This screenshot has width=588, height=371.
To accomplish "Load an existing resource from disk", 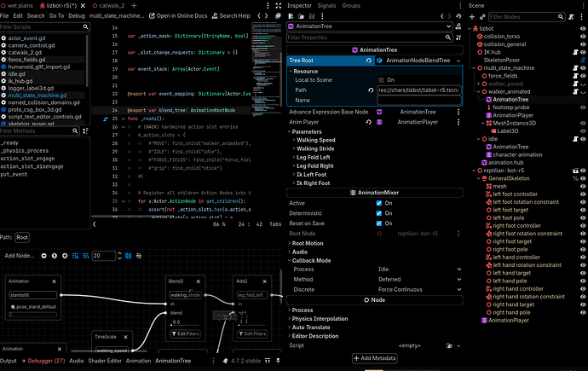I will pyautogui.click(x=301, y=16).
